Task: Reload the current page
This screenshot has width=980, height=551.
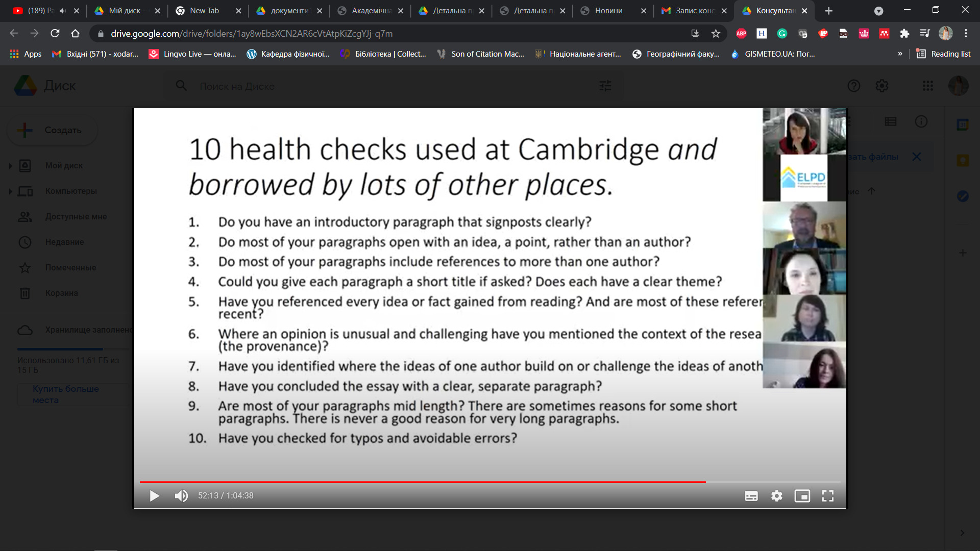Action: point(55,34)
